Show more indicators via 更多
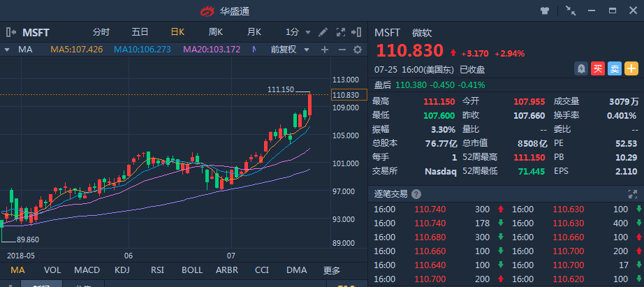This screenshot has width=644, height=287. [332, 270]
